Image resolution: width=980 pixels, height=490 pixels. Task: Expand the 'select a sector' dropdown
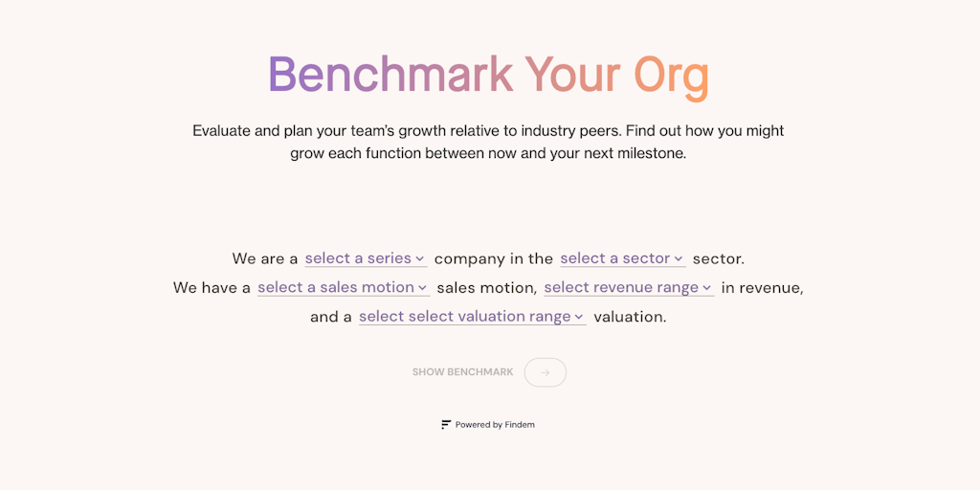[614, 258]
